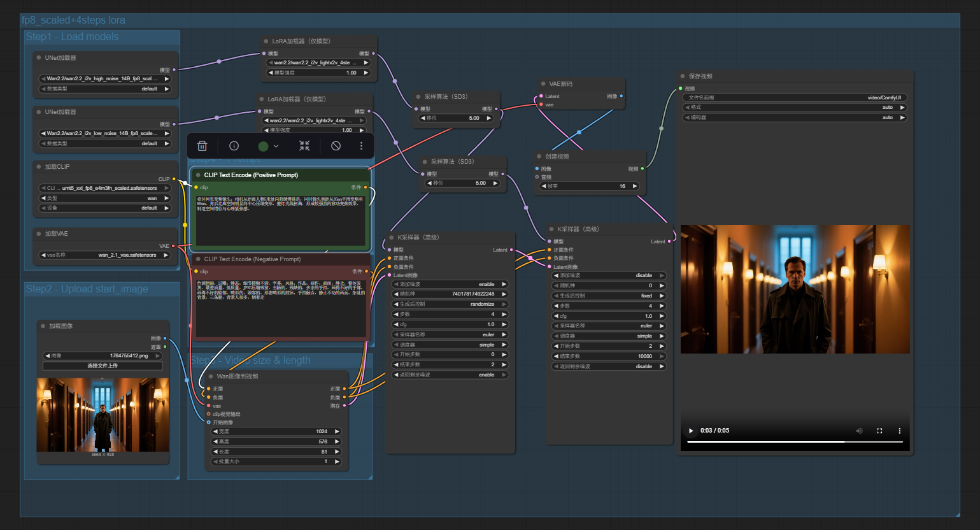Collapse the 加载VAE node with its dot
This screenshot has width=980, height=530.
coord(39,233)
